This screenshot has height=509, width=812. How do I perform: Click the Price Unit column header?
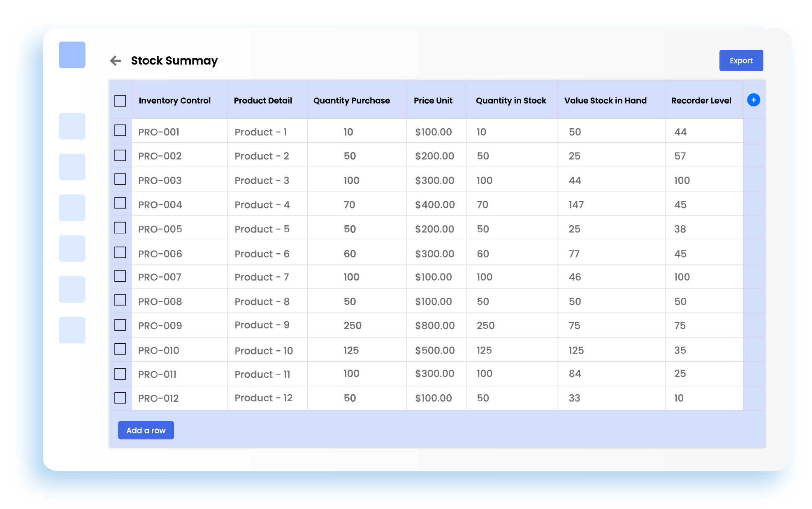point(433,101)
